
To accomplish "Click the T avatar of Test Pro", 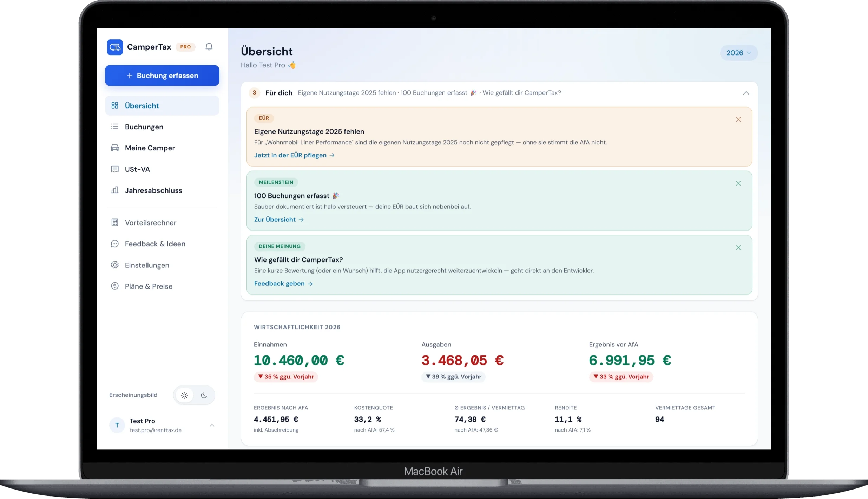I will (117, 425).
